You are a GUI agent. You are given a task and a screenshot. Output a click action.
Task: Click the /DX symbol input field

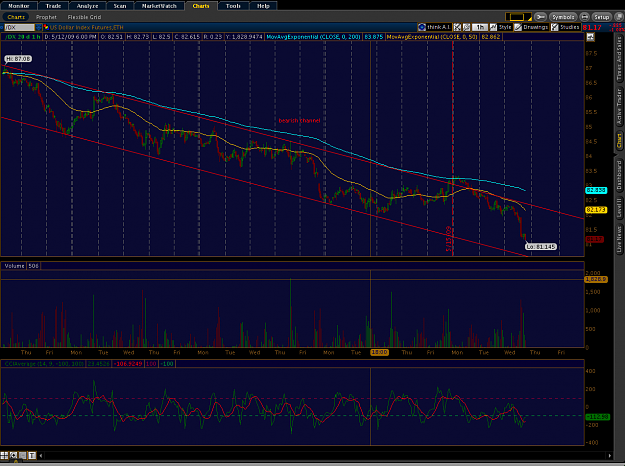click(x=19, y=27)
